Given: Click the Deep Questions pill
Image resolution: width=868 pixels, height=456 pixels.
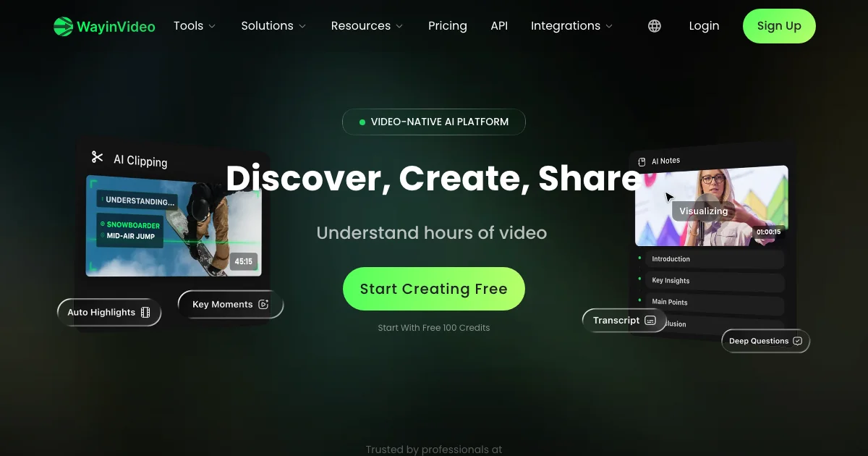Looking at the screenshot, I should pyautogui.click(x=765, y=341).
